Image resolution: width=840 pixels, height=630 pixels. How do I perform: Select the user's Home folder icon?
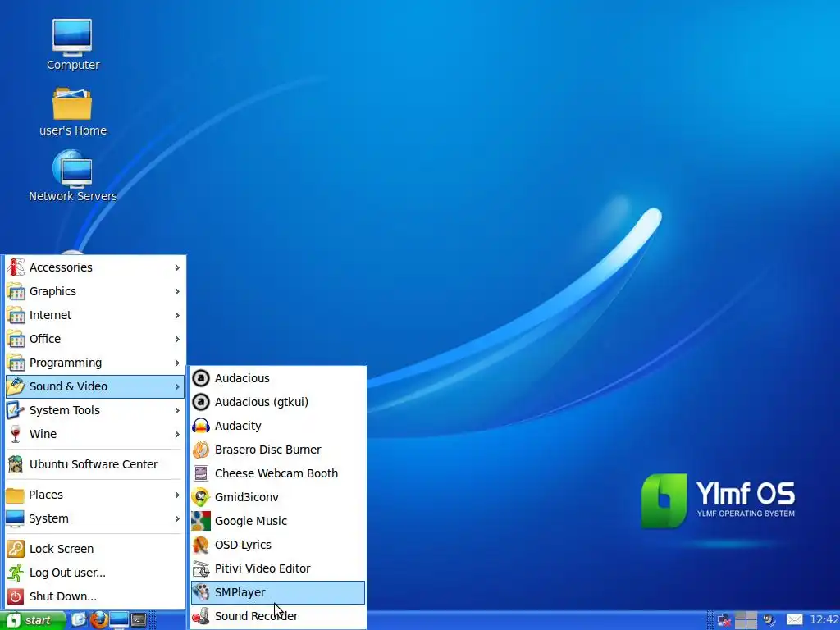coord(72,112)
